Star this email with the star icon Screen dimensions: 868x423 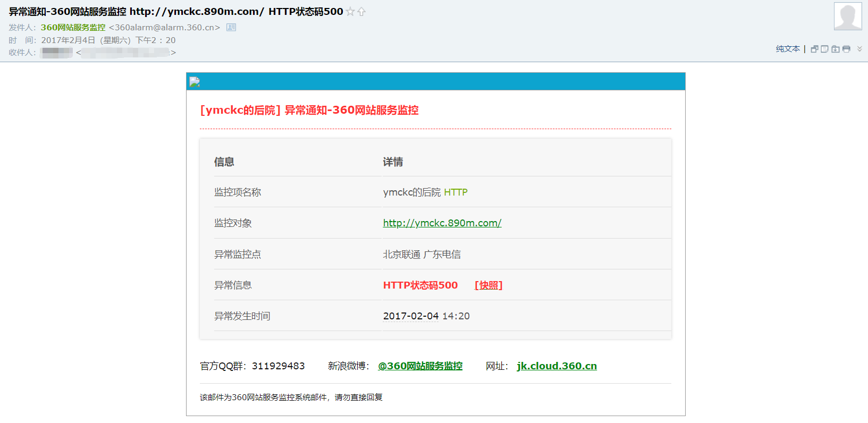(350, 12)
